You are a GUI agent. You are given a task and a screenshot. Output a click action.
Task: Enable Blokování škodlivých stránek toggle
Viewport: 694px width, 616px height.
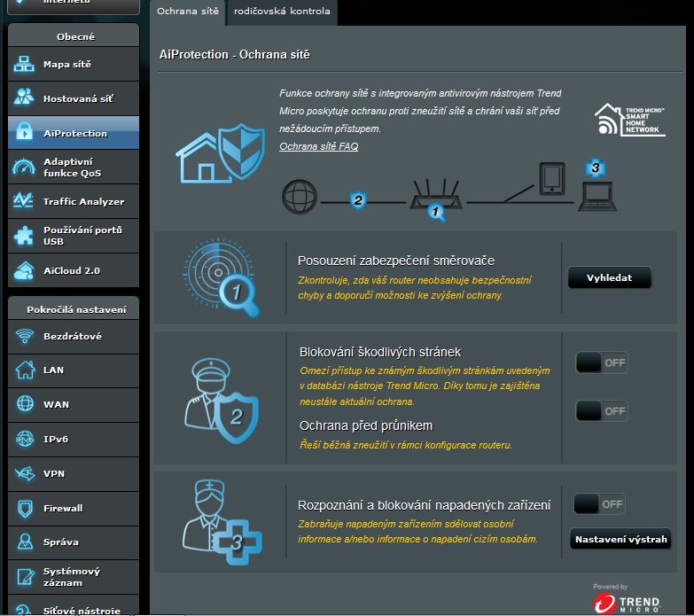(601, 363)
